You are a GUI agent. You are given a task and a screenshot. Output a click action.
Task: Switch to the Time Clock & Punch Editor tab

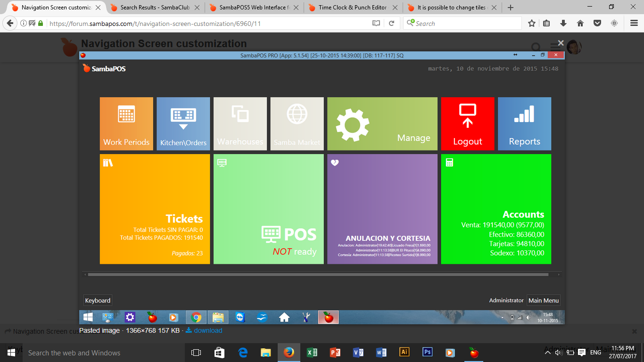353,8
